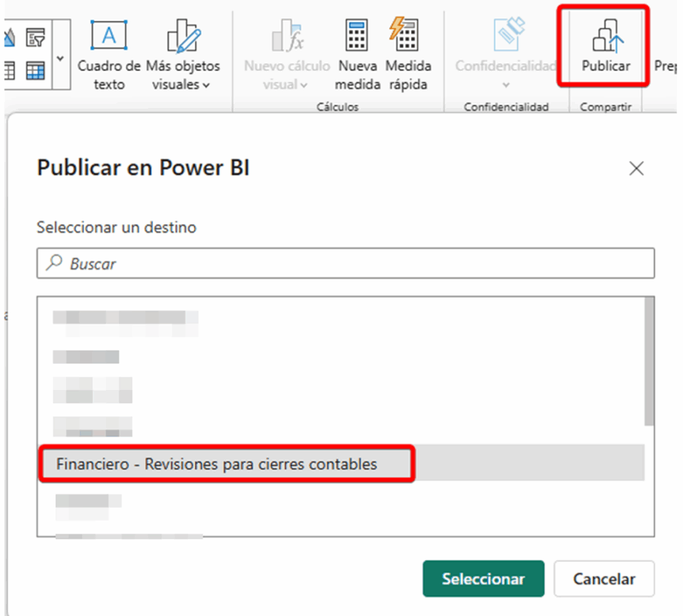Click the Cancelar button
The image size is (683, 616).
point(604,579)
